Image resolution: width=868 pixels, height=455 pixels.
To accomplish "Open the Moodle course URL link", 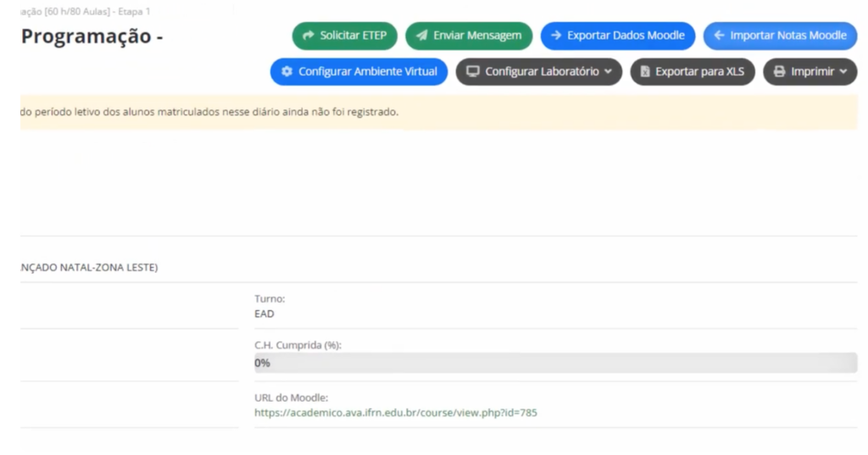I will (396, 413).
